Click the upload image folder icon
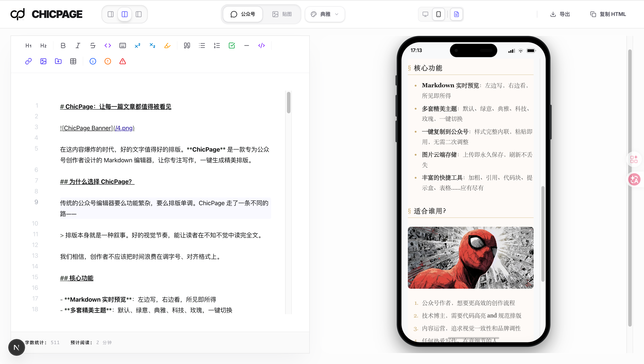This screenshot has width=644, height=364. (58, 61)
